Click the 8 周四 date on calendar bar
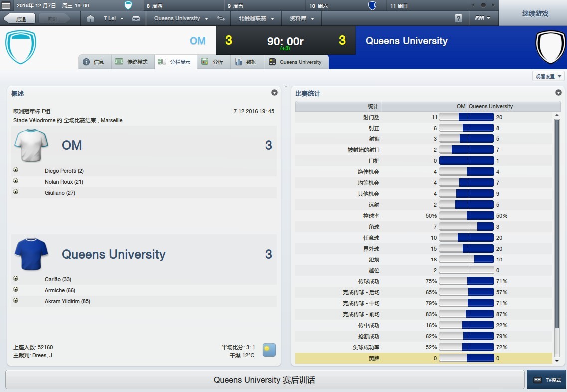This screenshot has width=567, height=392. click(155, 6)
